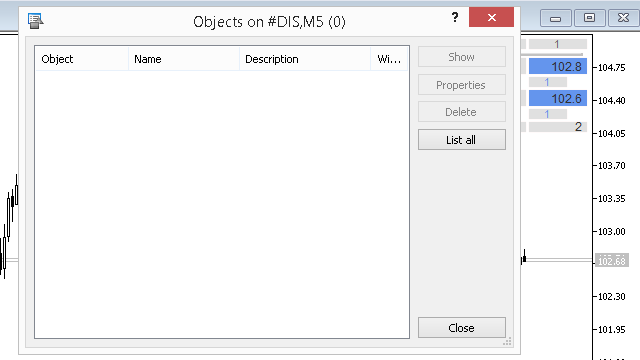
Task: Minimize the chart window
Action: [556, 18]
